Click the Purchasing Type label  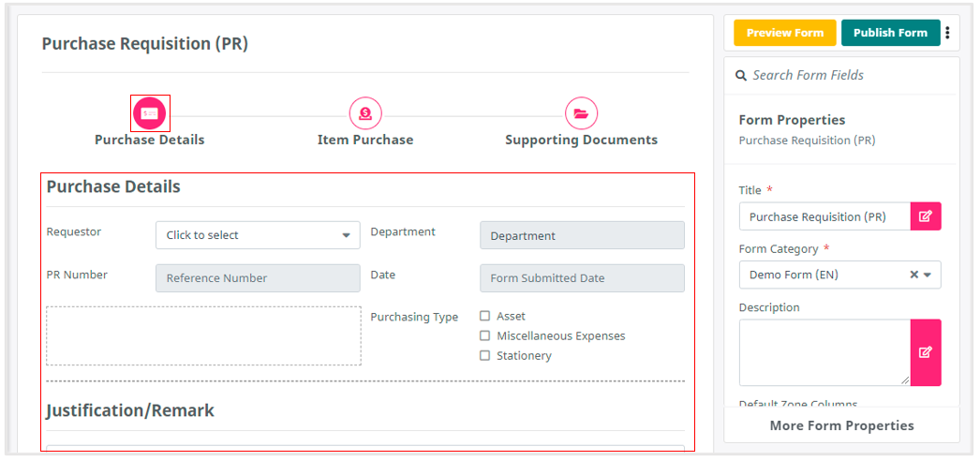click(x=414, y=317)
